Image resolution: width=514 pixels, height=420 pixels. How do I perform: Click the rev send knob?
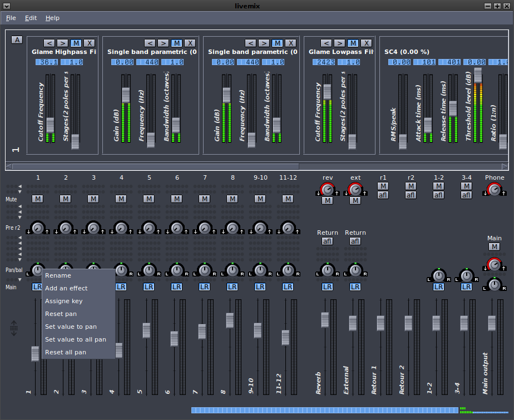(x=327, y=190)
